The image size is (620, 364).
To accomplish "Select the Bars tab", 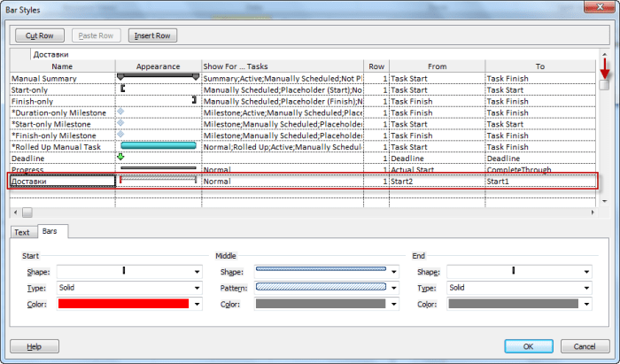I will (x=50, y=232).
